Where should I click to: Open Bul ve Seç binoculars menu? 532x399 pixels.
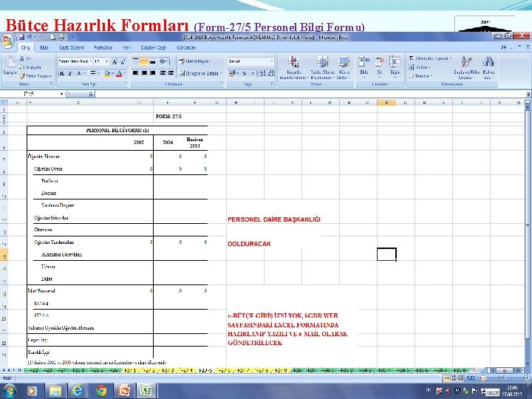coord(488,67)
